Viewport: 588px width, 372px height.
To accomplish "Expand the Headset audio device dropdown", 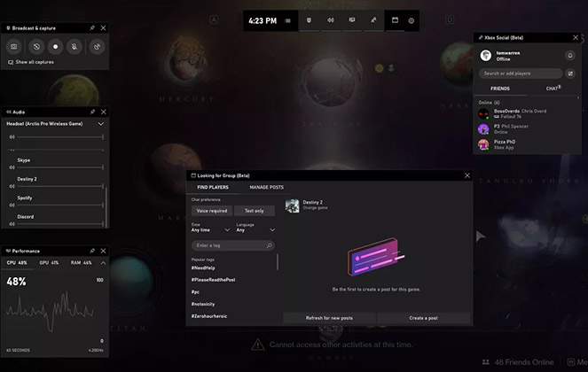I will pyautogui.click(x=101, y=124).
